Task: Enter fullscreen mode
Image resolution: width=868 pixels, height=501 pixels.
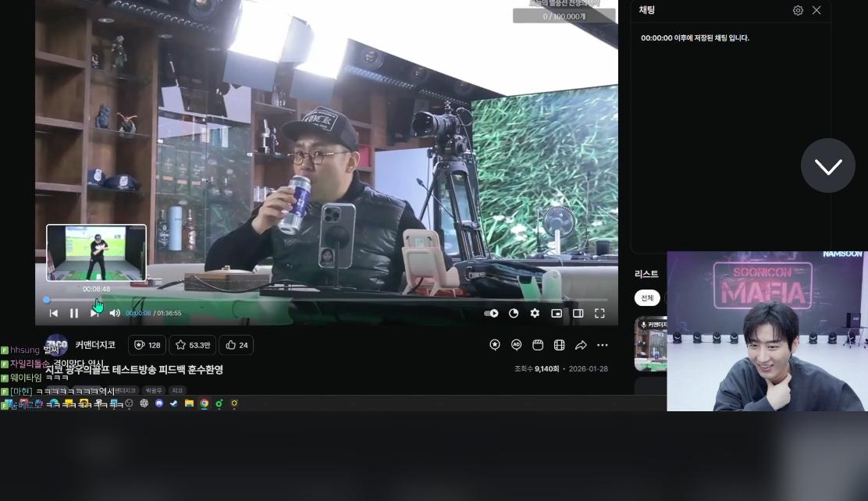Action: (599, 313)
